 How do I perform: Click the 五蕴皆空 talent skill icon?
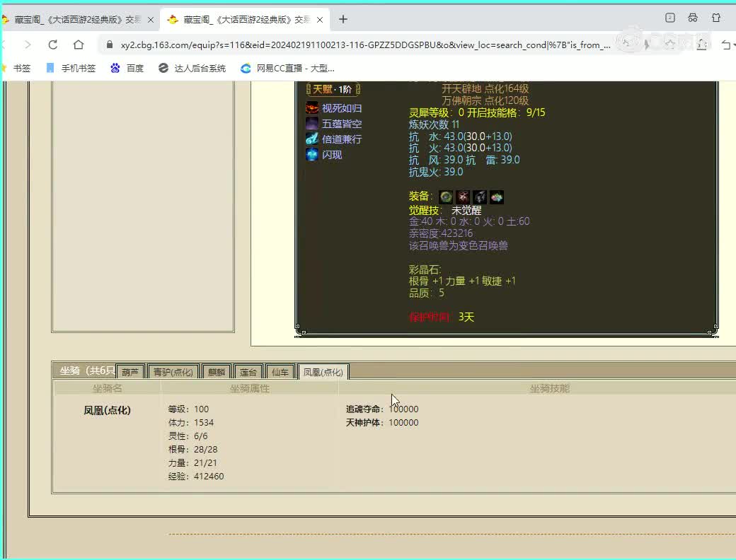pos(311,124)
